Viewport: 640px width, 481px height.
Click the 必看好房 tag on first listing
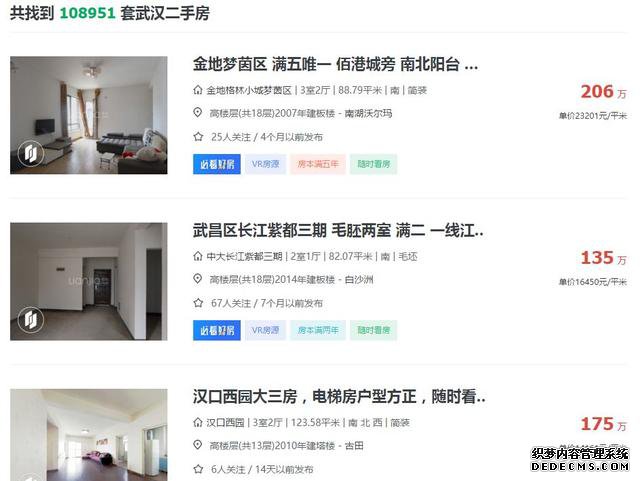217,164
